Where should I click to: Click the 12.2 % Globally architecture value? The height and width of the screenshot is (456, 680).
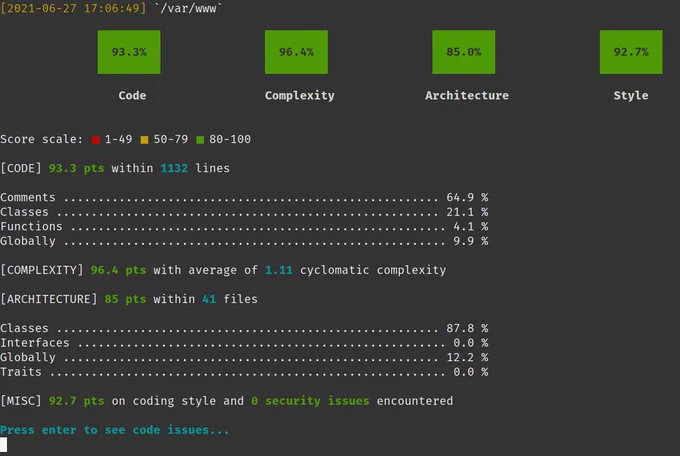click(467, 358)
